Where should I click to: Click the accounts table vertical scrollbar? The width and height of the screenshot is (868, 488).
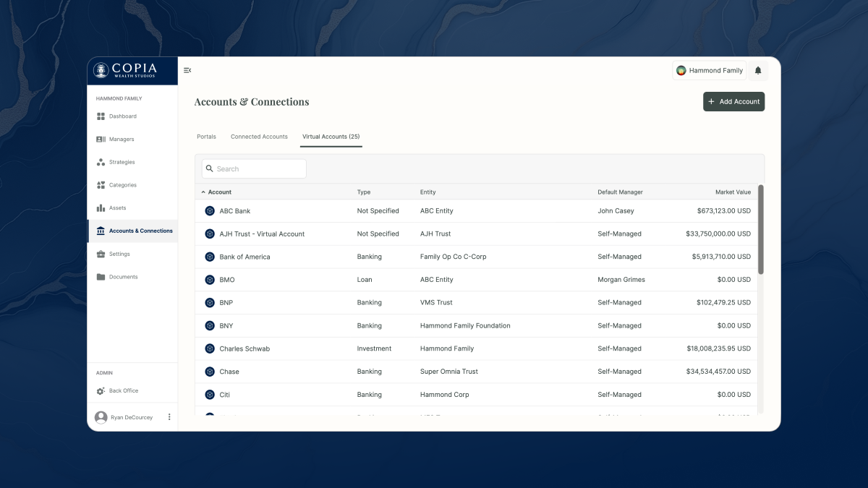(x=760, y=229)
